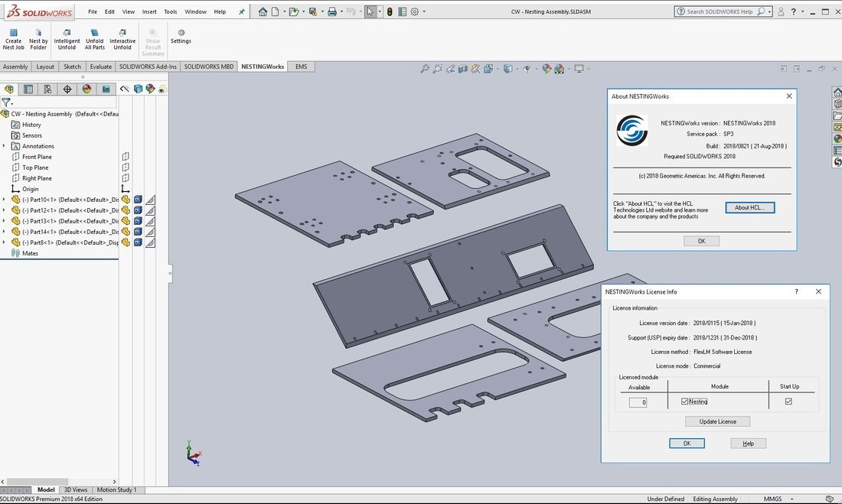Viewport: 842px width, 504px height.
Task: Click the Search SOLIDWORKS Help field
Action: [720, 11]
